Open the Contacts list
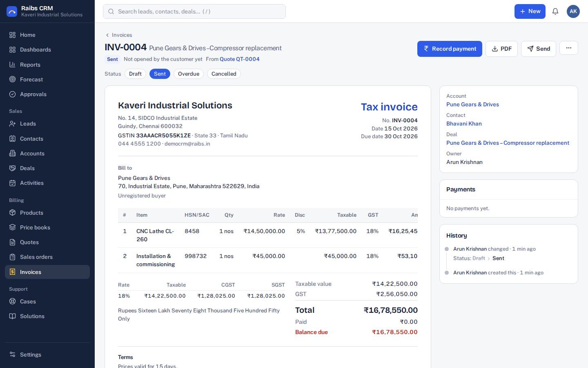 [47, 139]
